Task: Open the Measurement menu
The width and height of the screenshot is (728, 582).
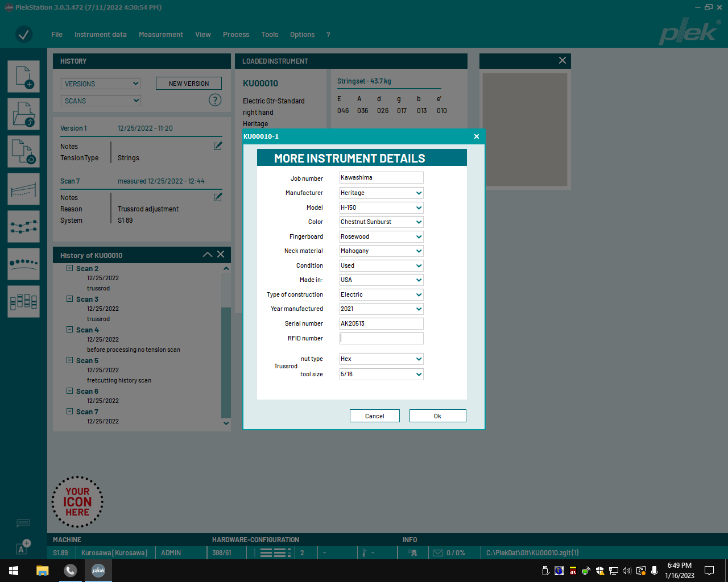Action: click(x=161, y=35)
